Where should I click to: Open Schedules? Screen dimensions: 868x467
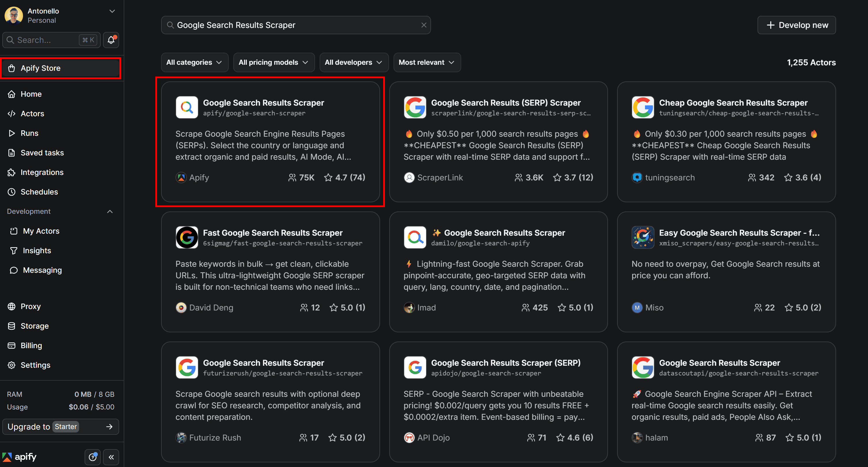point(39,192)
